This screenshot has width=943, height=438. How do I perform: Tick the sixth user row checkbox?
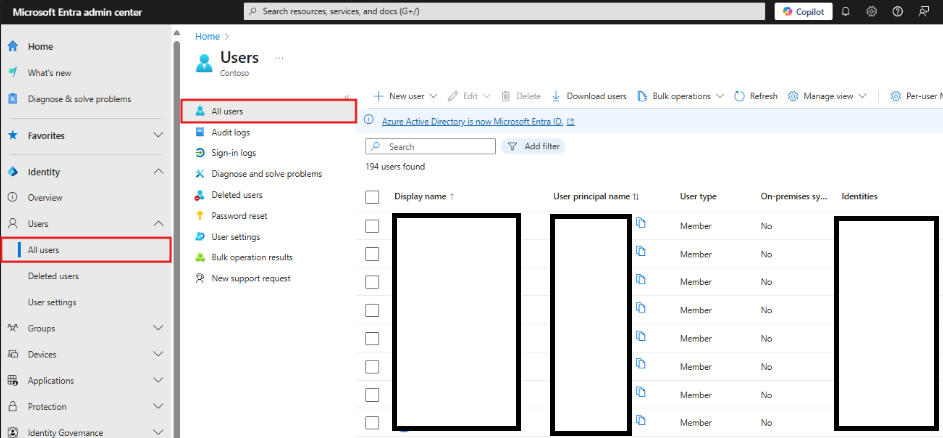coord(372,366)
